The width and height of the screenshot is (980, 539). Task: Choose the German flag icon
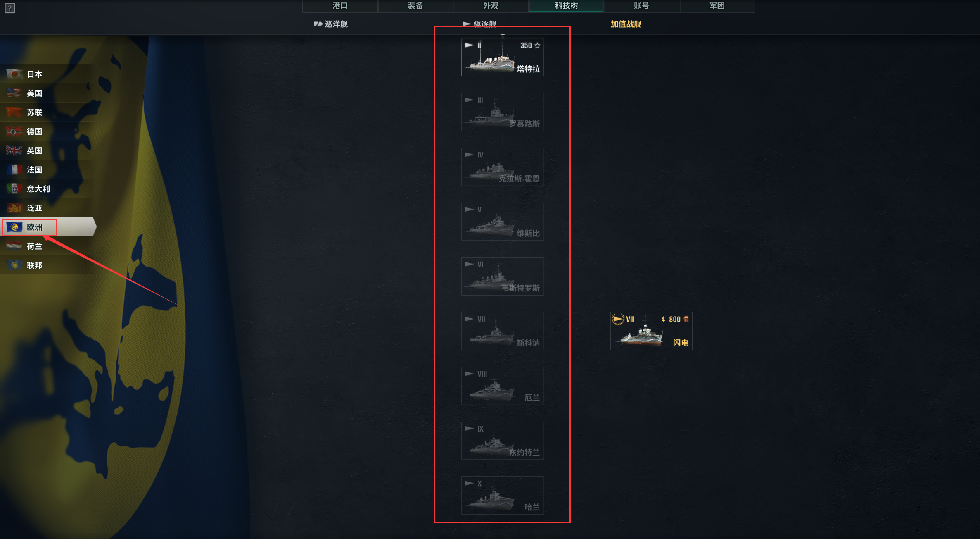[x=14, y=131]
